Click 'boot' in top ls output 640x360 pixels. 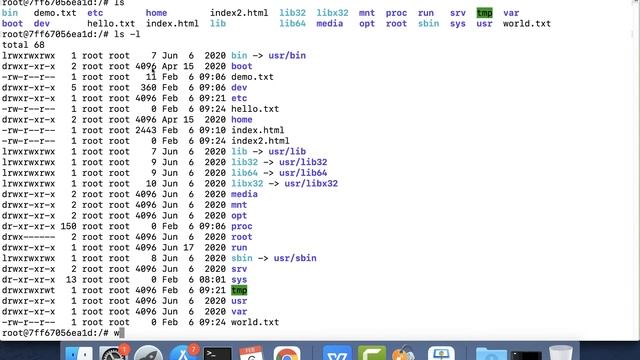click(12, 24)
